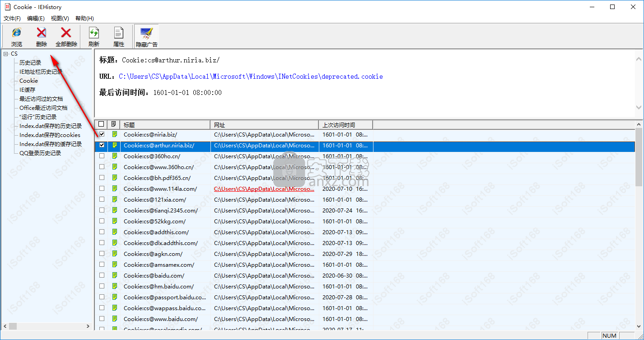Select the Cookie:cs@www.baidu.com/ row

pyautogui.click(x=365, y=319)
